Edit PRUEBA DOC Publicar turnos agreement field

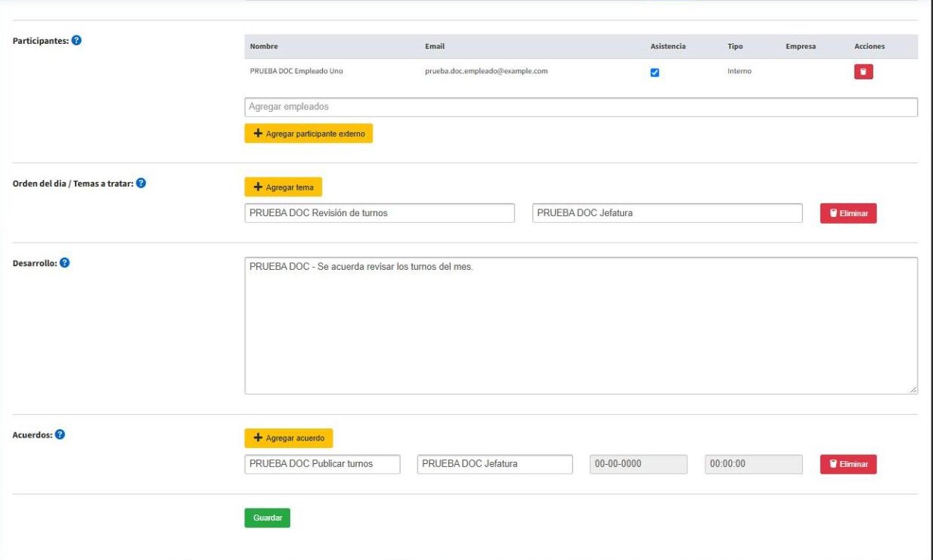point(322,464)
